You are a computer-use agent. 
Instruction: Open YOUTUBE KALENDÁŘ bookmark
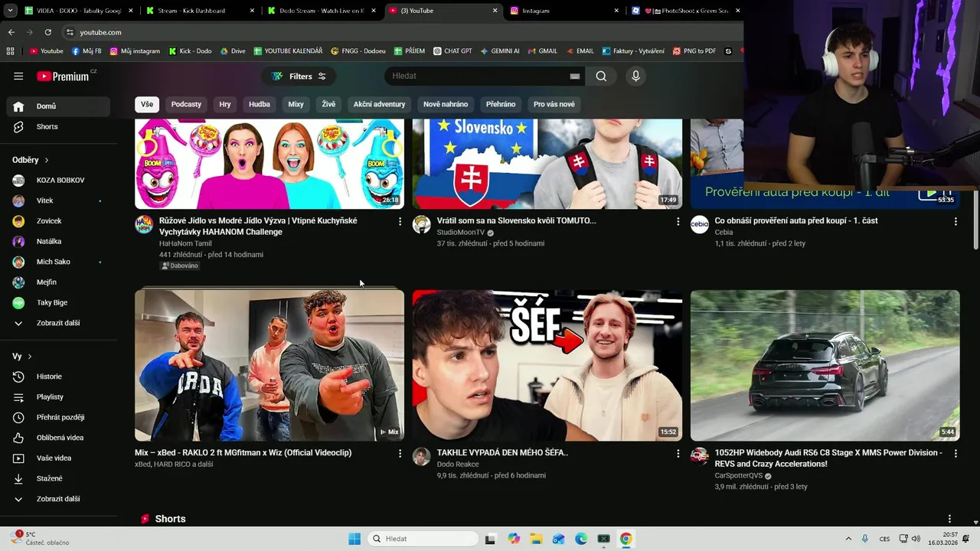[x=288, y=51]
